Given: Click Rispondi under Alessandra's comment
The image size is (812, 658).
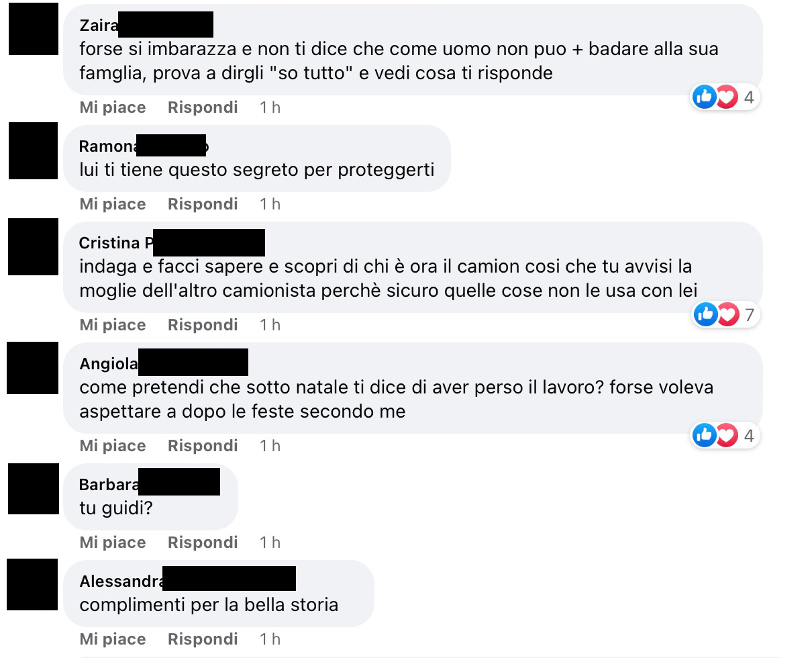Looking at the screenshot, I should coord(203,639).
